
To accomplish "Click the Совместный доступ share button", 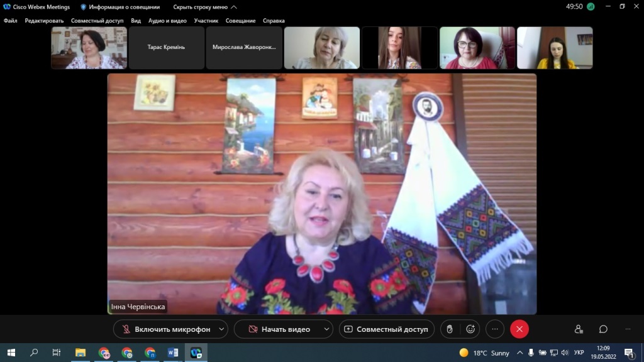I will coord(386,329).
